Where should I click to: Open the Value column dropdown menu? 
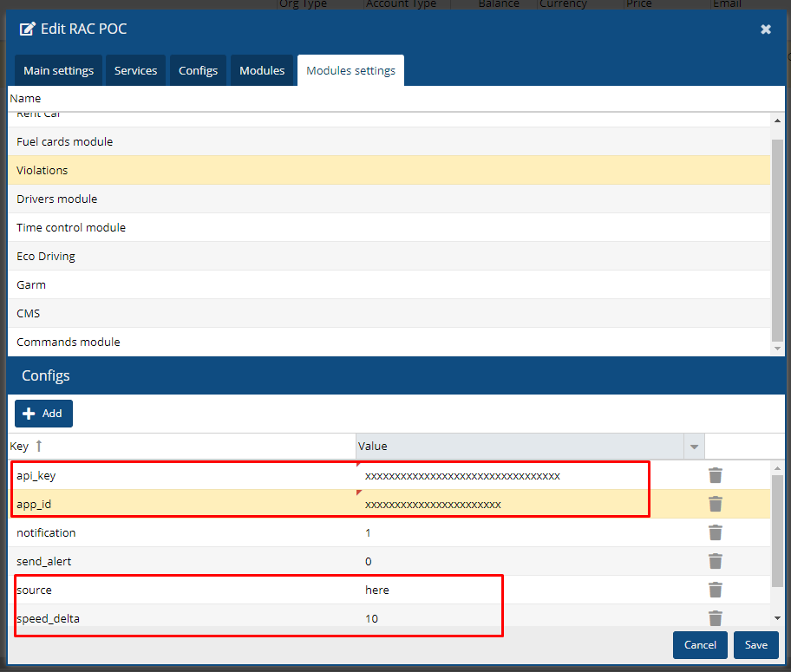694,447
